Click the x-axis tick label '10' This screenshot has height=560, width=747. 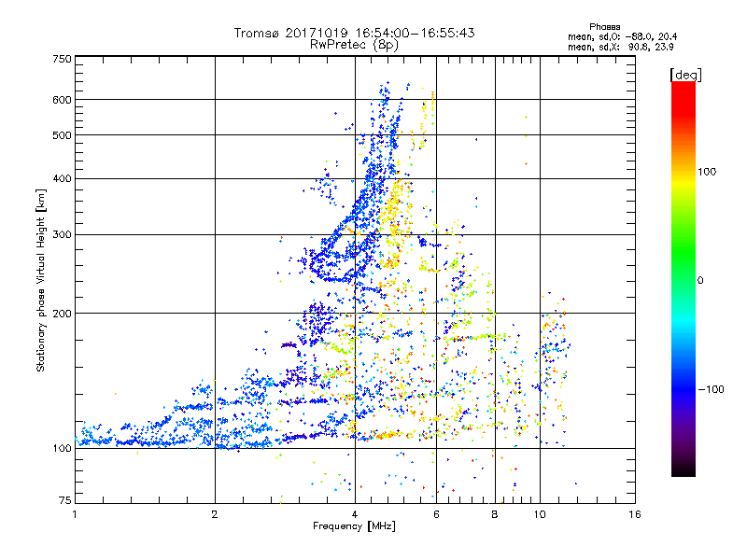point(540,514)
